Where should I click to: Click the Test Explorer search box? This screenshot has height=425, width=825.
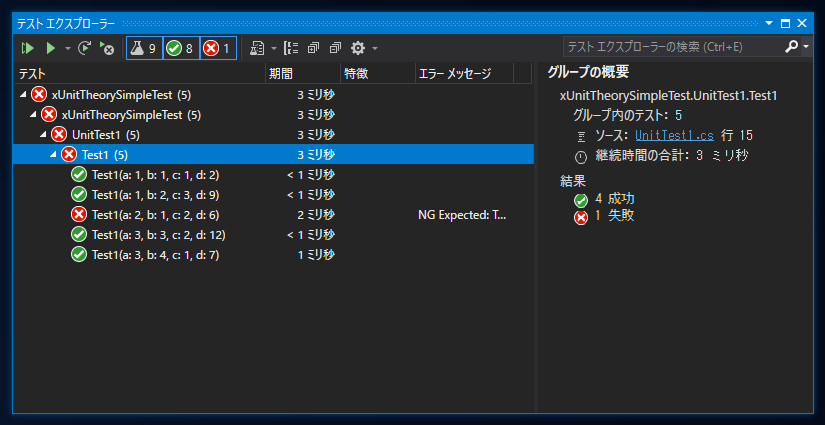pyautogui.click(x=673, y=47)
